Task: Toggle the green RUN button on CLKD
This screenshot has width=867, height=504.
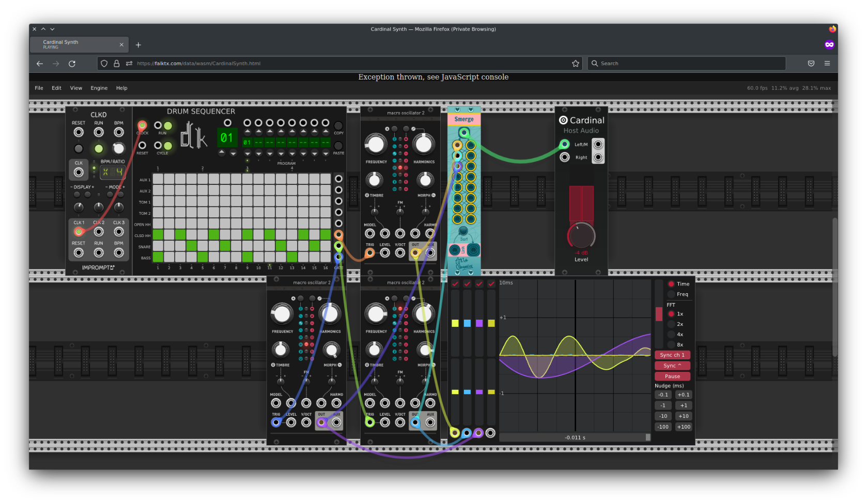Action: coord(99,149)
